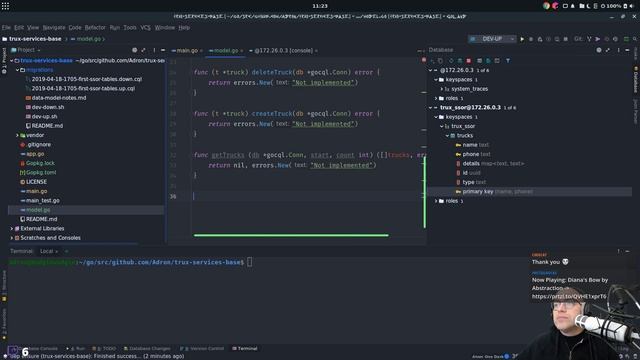Open the table editor icon in the Database toolbar
The width and height of the screenshot is (640, 360).
[x=479, y=61]
